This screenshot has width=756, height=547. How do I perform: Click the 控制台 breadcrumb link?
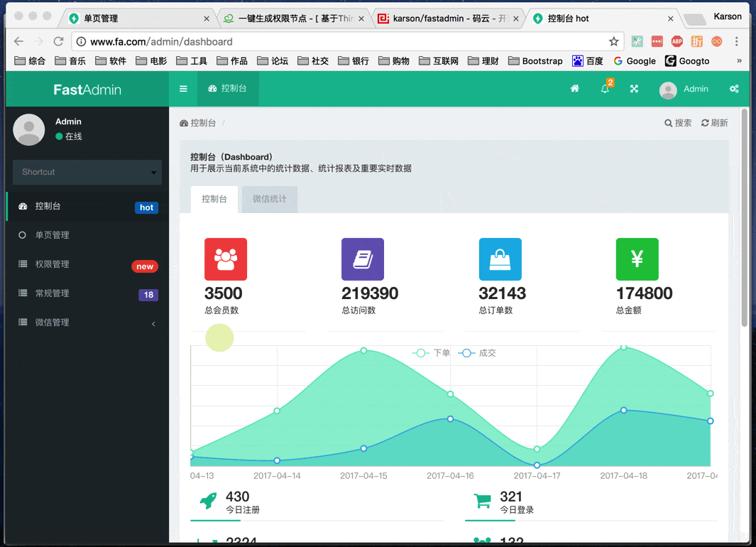[x=197, y=123]
